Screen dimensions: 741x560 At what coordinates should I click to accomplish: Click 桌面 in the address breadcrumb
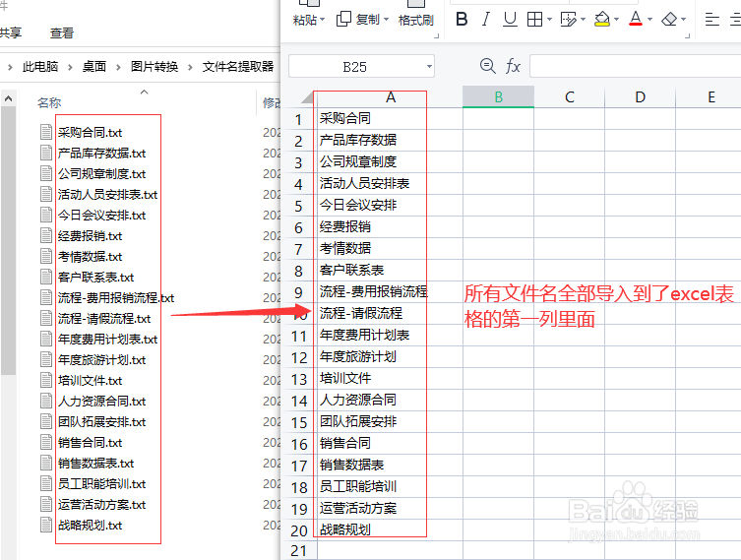[x=94, y=67]
